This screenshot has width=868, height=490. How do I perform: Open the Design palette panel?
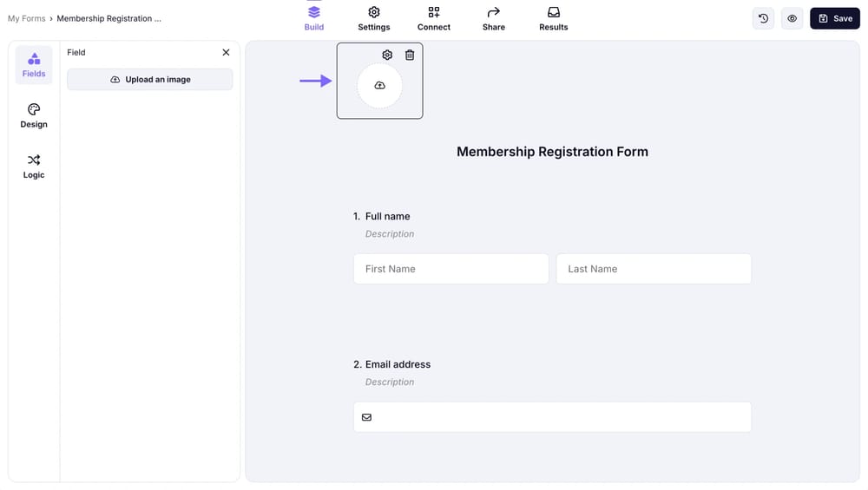[34, 115]
